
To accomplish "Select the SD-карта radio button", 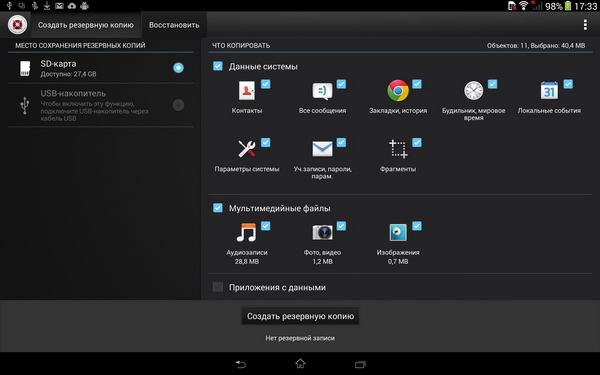I will click(x=178, y=68).
